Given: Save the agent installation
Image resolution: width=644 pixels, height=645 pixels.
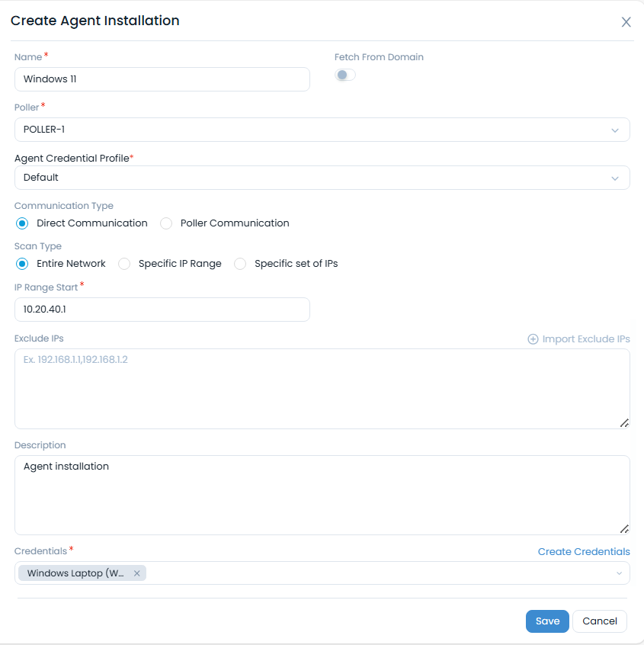Looking at the screenshot, I should (547, 621).
